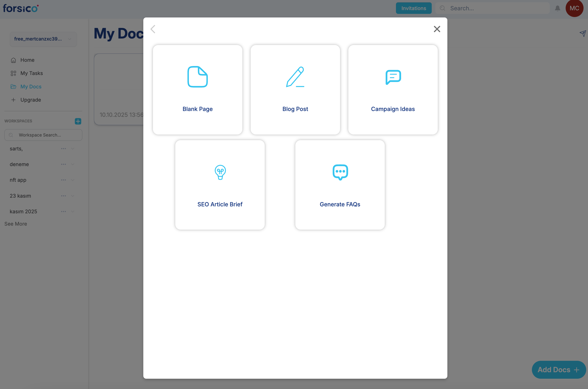
Task: Expand the sarts, workspace chevron
Action: pyautogui.click(x=73, y=149)
